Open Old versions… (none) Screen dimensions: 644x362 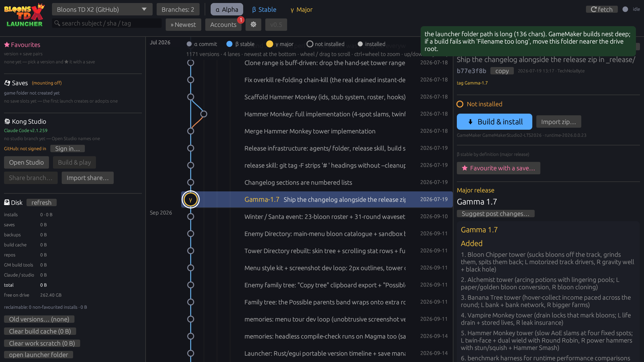39,319
